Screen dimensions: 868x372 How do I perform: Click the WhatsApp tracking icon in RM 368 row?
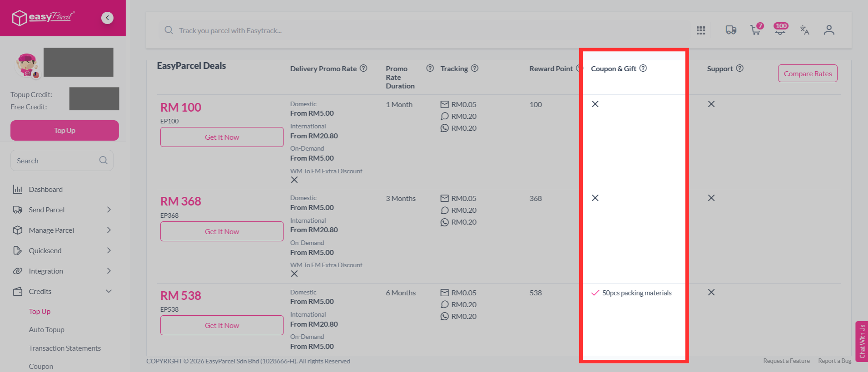pos(445,222)
